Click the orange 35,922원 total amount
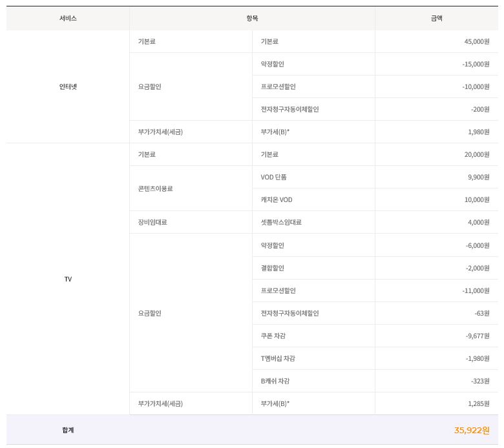 click(x=472, y=431)
